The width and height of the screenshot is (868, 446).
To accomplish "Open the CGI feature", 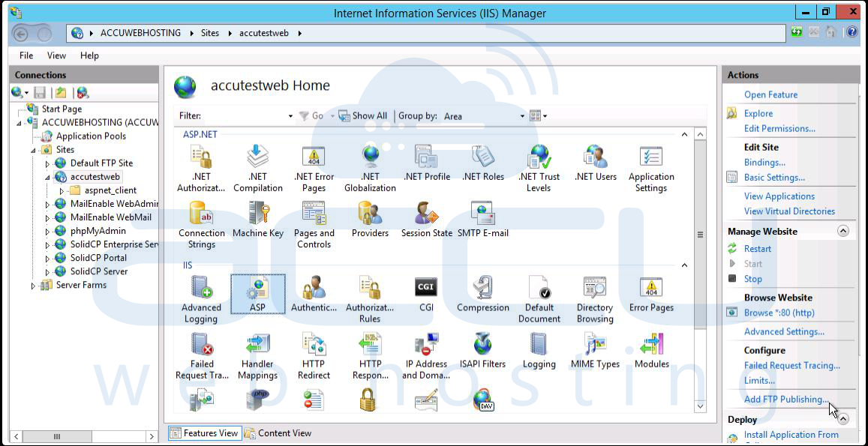I will [x=426, y=294].
